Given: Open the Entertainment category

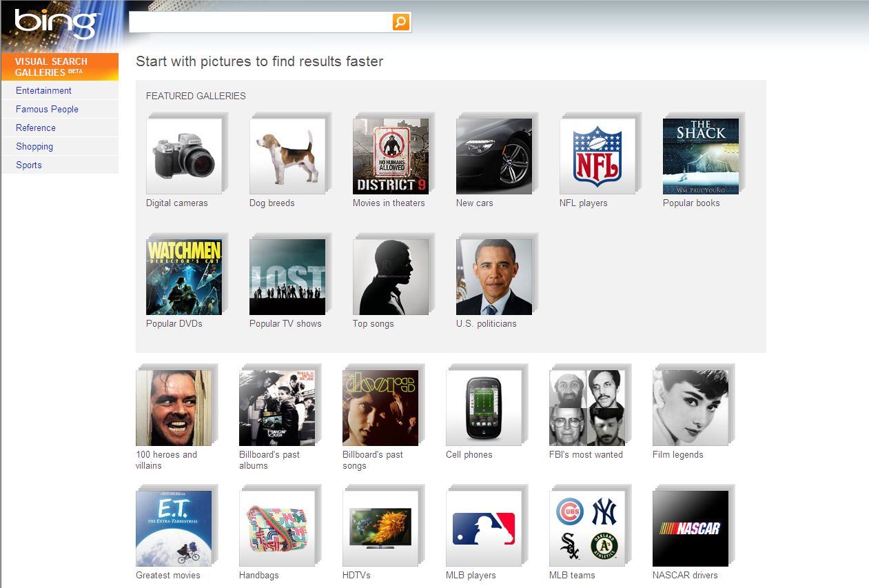Looking at the screenshot, I should (43, 90).
